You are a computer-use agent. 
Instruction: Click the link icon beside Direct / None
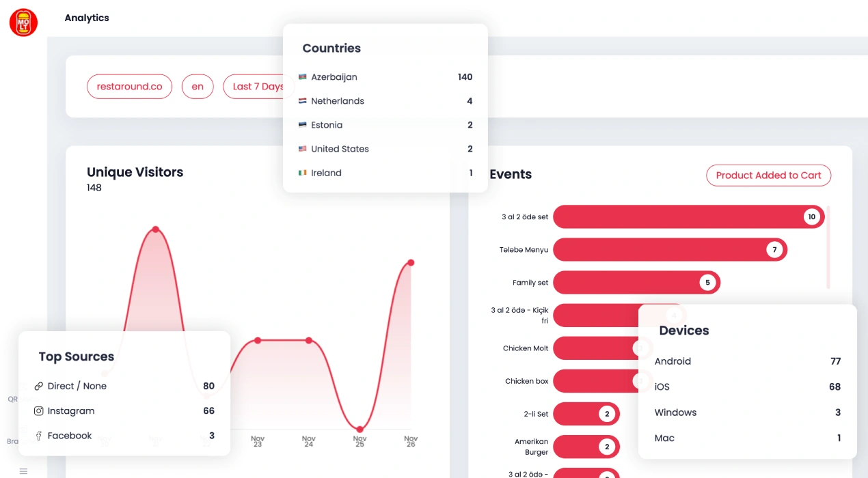tap(39, 386)
